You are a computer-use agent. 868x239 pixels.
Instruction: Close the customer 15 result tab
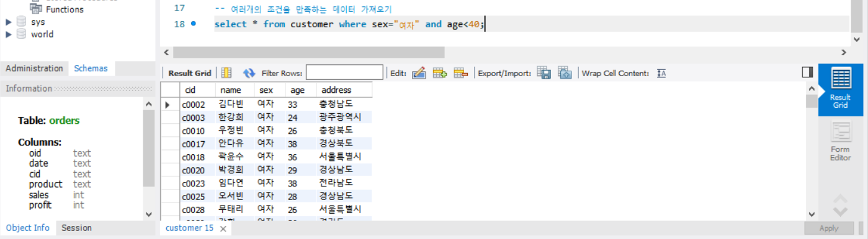(223, 228)
